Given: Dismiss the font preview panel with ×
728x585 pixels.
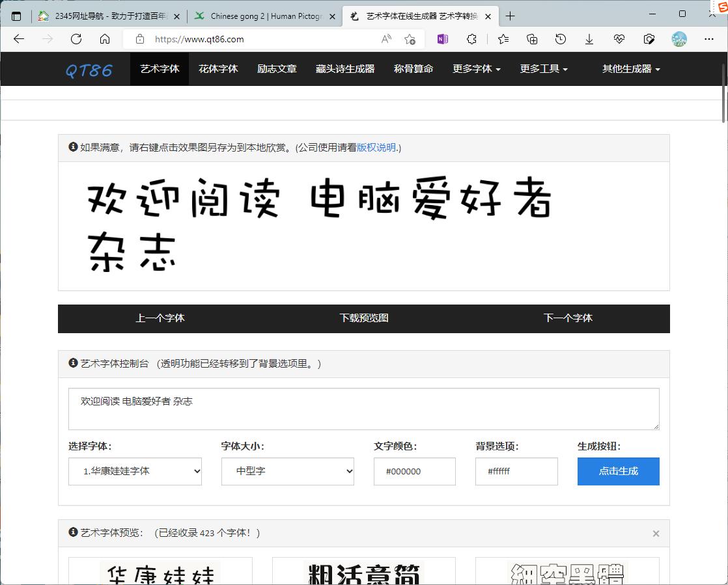Looking at the screenshot, I should (x=656, y=533).
